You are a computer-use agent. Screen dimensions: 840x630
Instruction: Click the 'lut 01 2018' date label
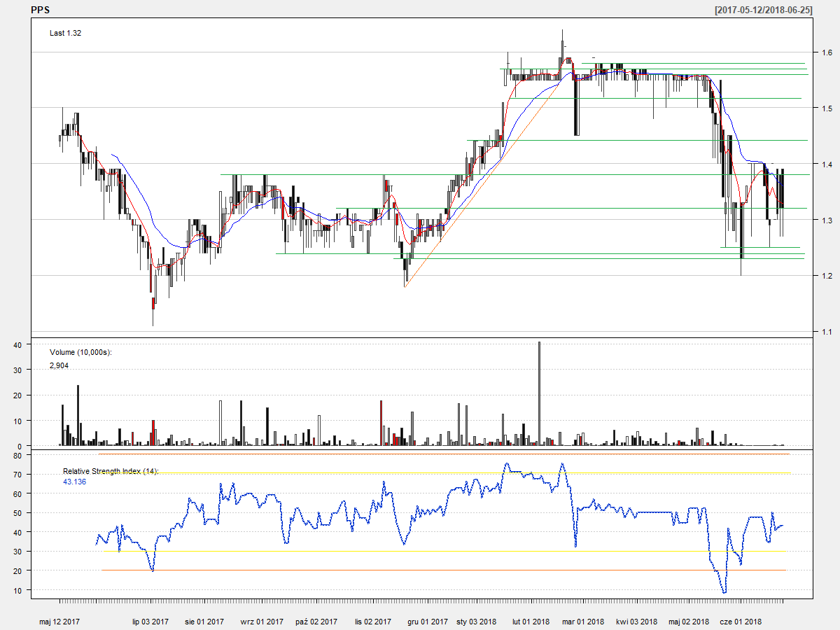[x=531, y=622]
